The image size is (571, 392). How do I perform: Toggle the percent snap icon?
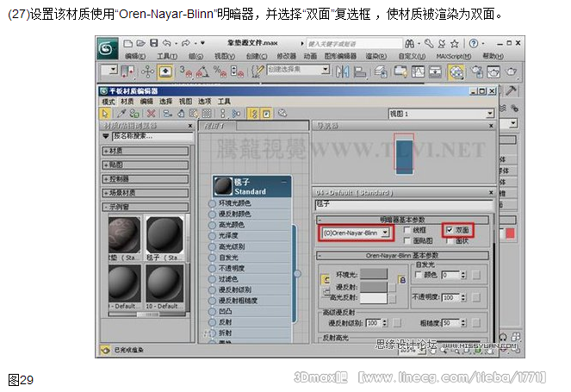[220, 72]
